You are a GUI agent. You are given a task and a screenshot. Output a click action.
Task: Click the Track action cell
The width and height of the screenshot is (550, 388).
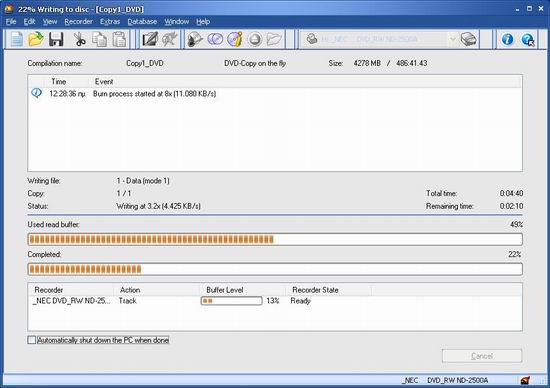[x=128, y=301]
